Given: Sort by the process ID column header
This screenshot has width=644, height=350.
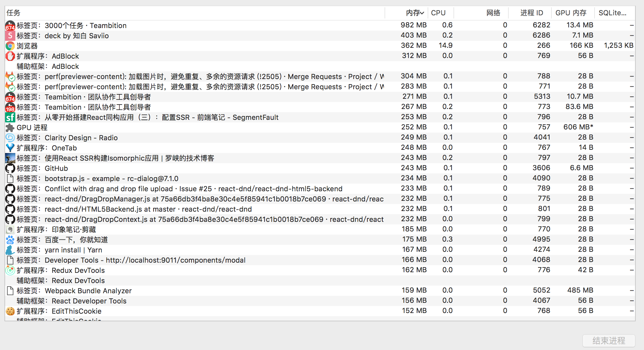Looking at the screenshot, I should [531, 13].
